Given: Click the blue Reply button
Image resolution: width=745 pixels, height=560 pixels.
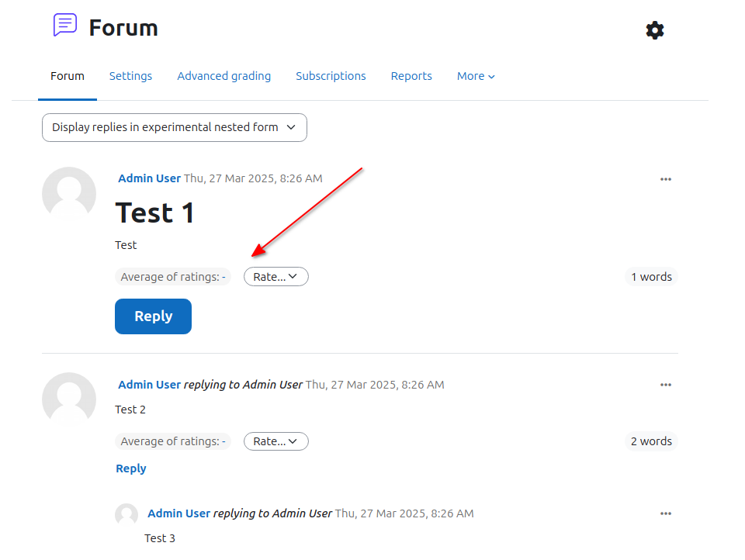Looking at the screenshot, I should (153, 316).
